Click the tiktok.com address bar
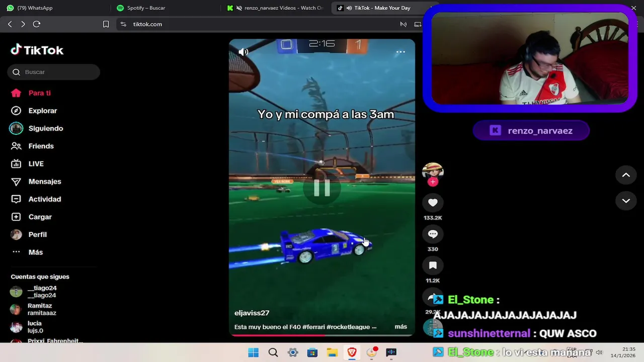Image resolution: width=644 pixels, height=362 pixels. [147, 24]
